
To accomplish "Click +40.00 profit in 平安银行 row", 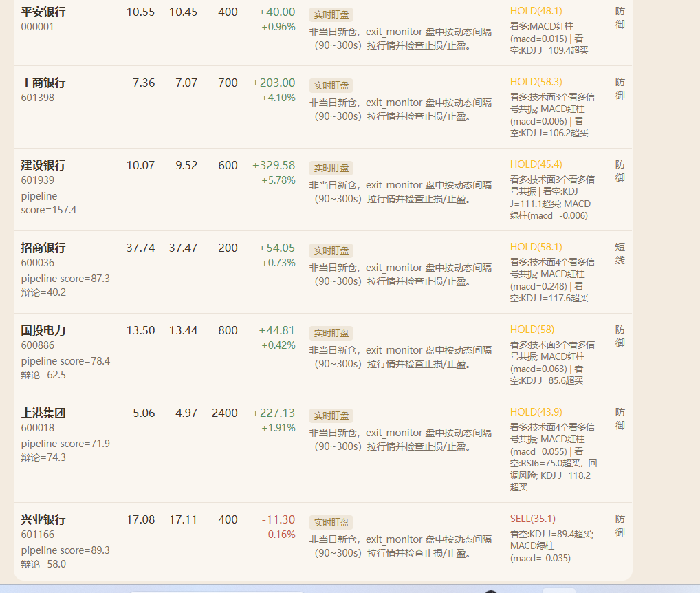I will click(x=277, y=12).
